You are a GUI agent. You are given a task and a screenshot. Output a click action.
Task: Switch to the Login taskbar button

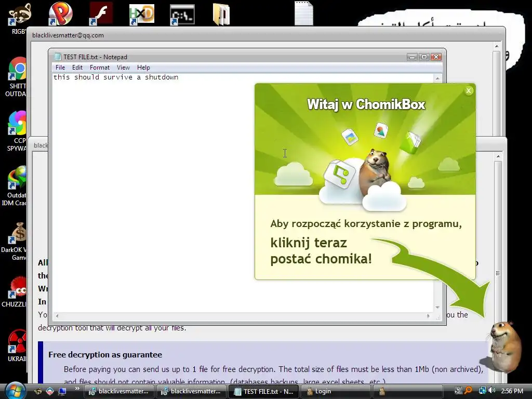(336, 391)
